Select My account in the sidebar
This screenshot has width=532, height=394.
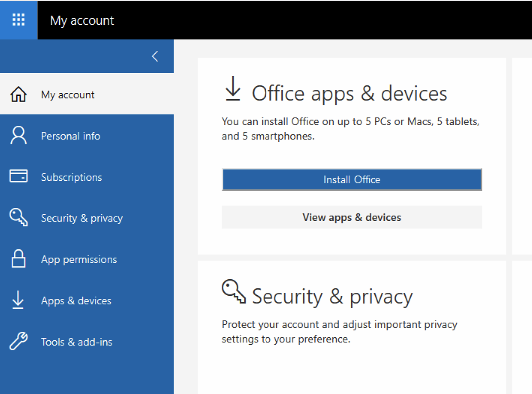click(x=87, y=94)
